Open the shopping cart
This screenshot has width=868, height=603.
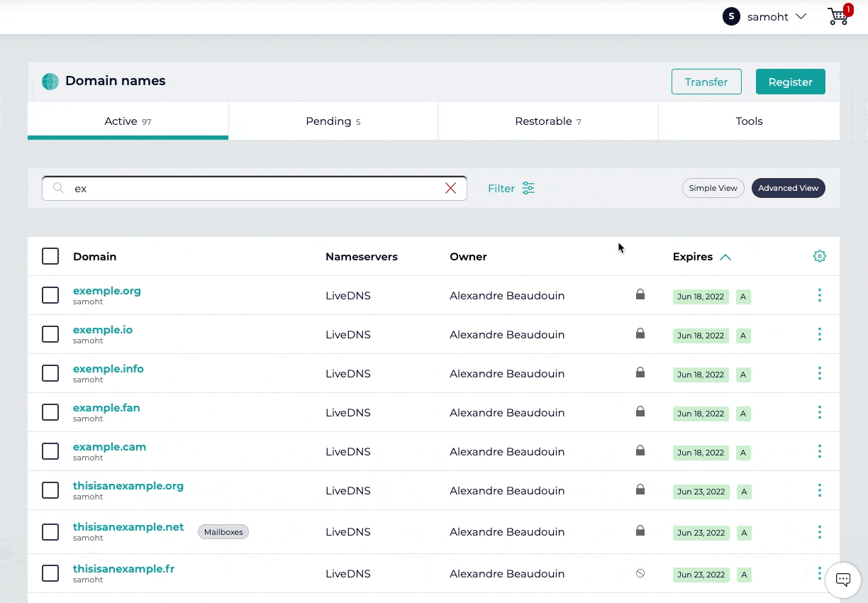(838, 16)
